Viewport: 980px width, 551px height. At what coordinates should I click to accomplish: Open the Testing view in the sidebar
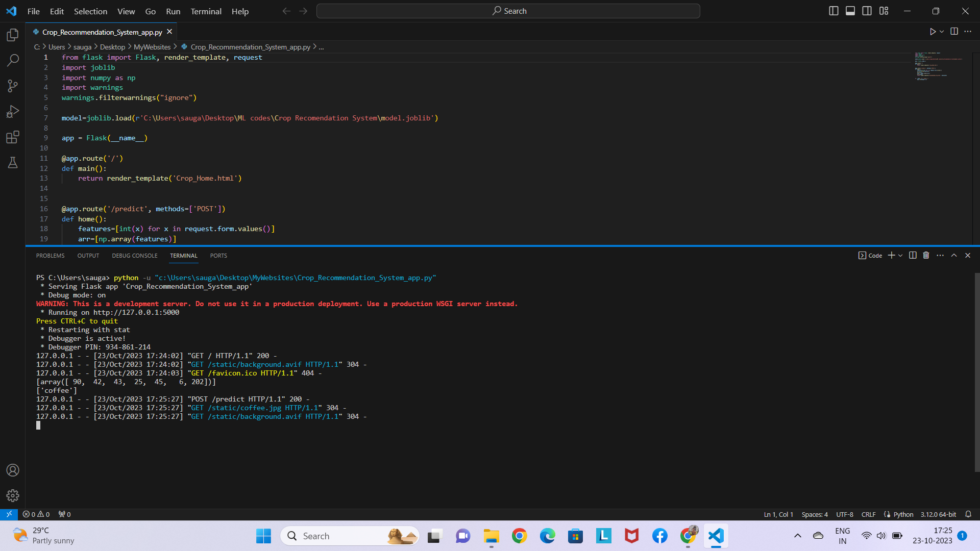(12, 163)
